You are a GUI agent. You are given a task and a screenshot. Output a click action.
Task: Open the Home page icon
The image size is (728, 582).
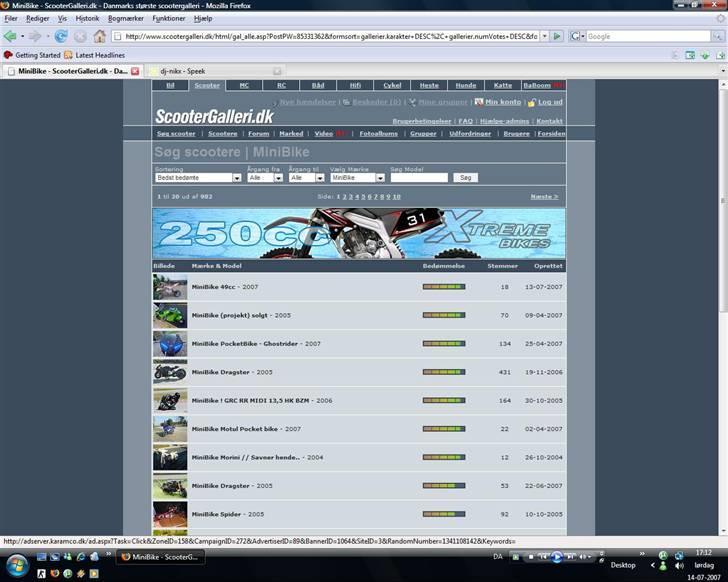[x=100, y=36]
